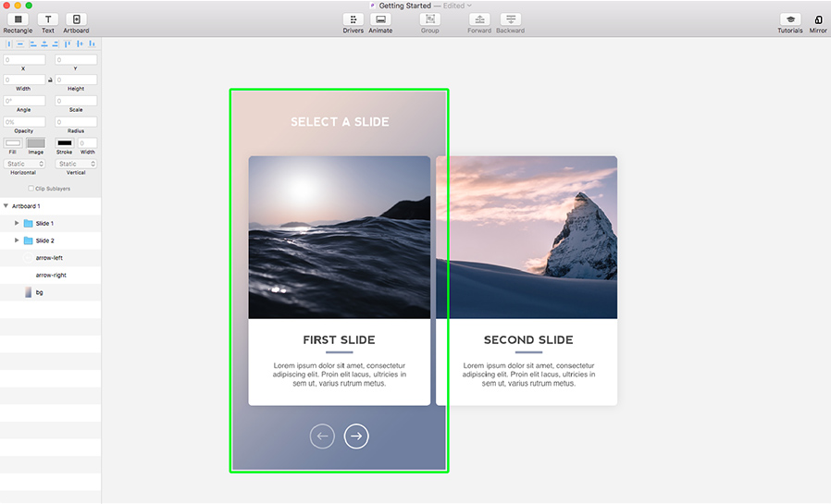Expand the Slide 2 group
This screenshot has width=831, height=504.
coord(17,240)
